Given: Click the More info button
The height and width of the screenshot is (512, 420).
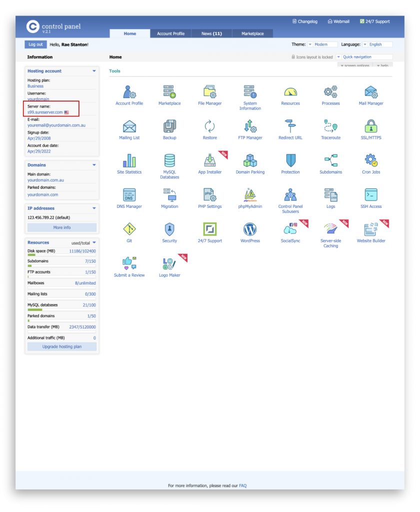Looking at the screenshot, I should pyautogui.click(x=61, y=227).
